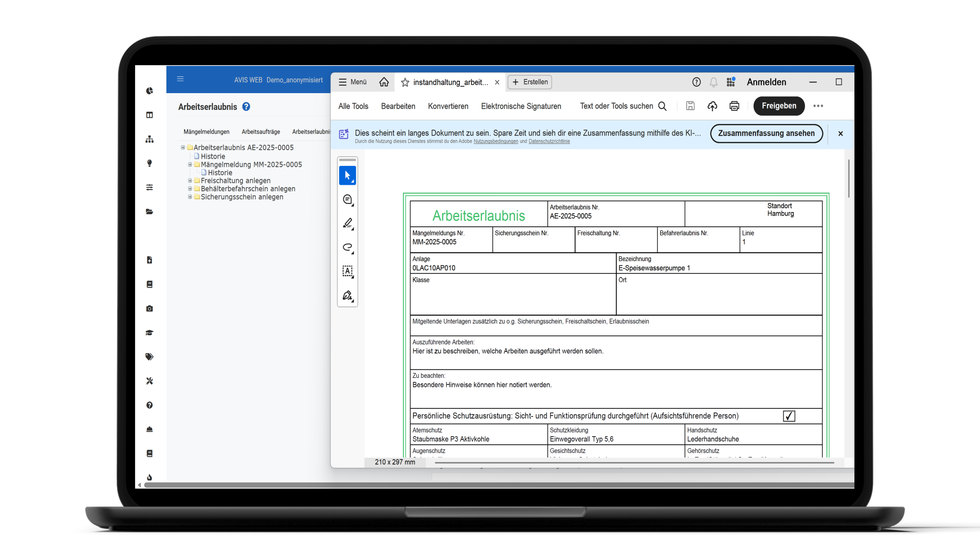
Task: Select the freehand lasso draw tool
Action: 347,247
